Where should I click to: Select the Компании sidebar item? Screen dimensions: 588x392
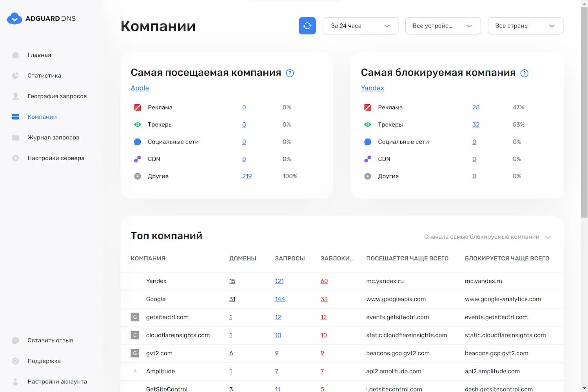pyautogui.click(x=42, y=117)
